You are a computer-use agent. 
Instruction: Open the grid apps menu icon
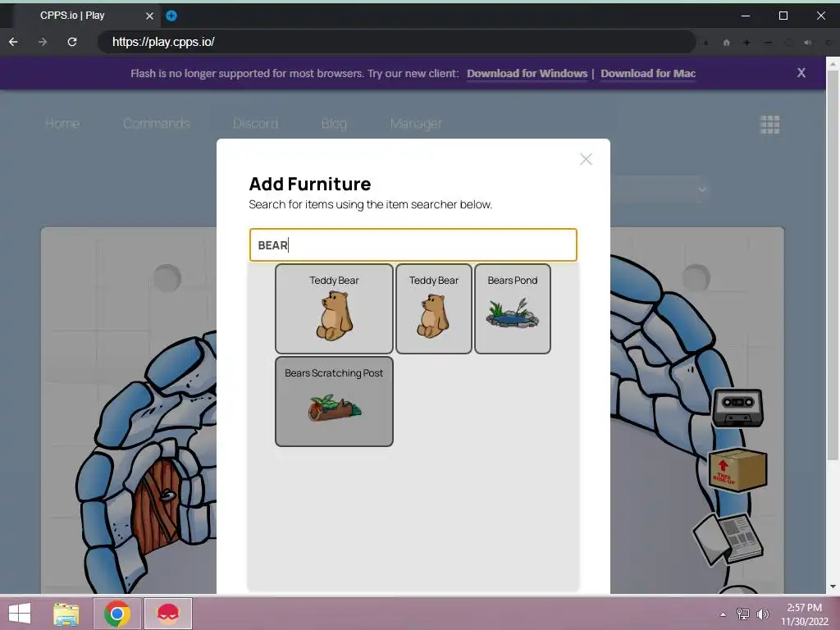pyautogui.click(x=769, y=125)
